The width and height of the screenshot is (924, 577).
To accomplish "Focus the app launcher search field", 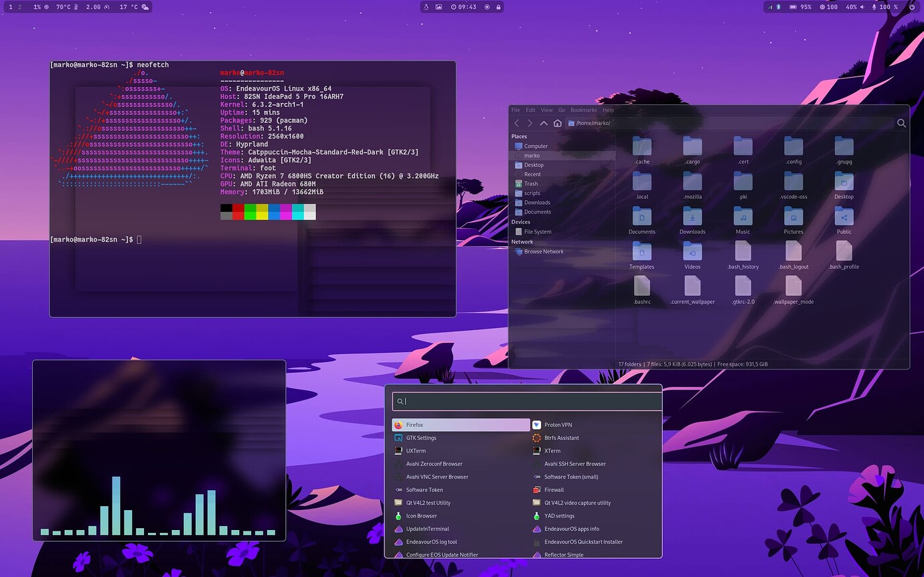I will (529, 401).
